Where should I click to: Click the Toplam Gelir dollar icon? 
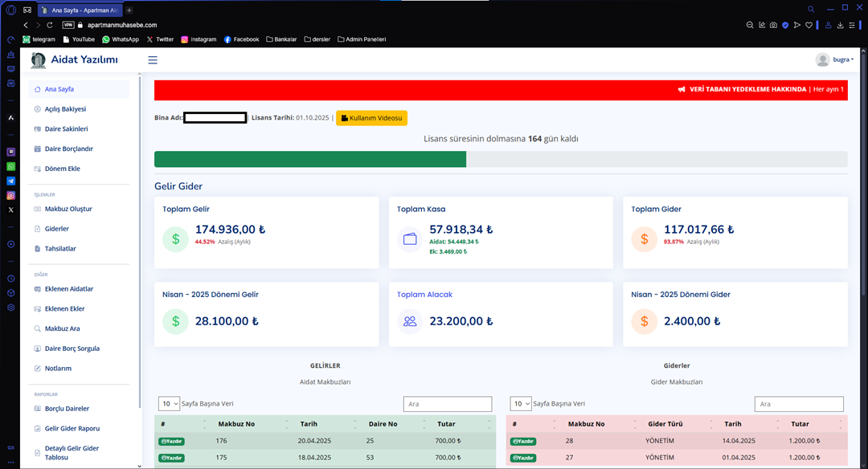coord(176,239)
